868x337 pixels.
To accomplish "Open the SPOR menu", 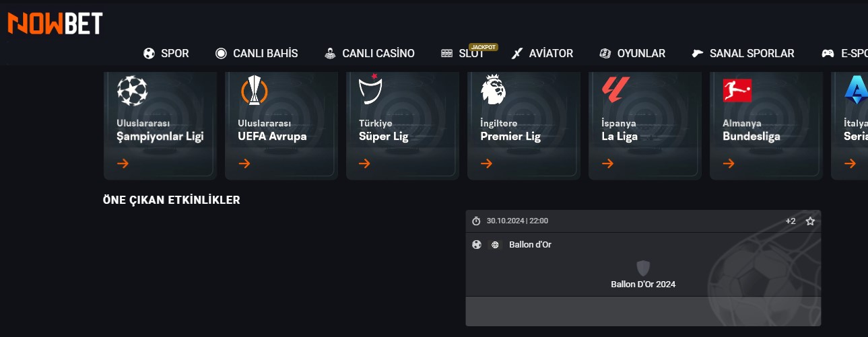I will coord(166,54).
